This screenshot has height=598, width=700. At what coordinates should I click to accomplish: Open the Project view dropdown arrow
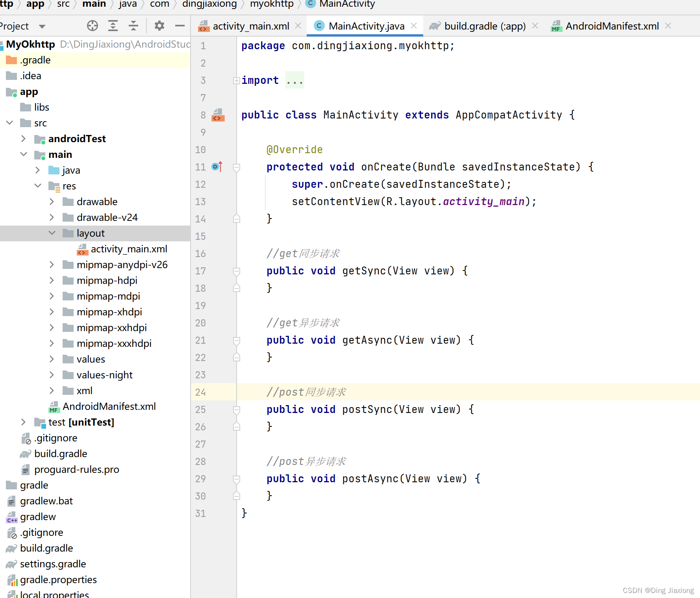[42, 26]
